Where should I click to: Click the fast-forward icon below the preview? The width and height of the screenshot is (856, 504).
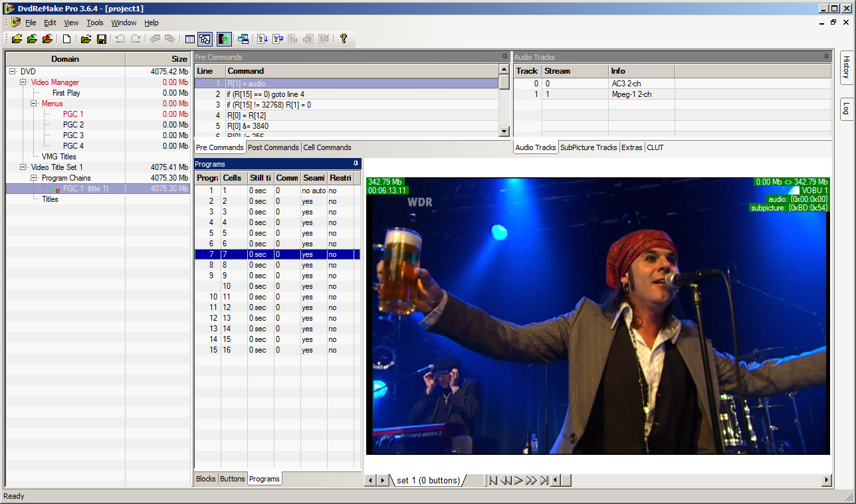531,480
